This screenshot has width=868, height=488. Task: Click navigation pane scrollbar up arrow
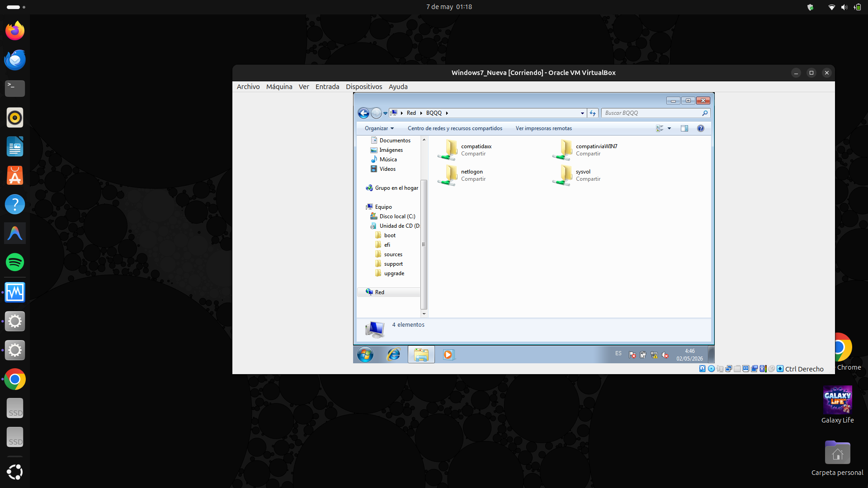pos(424,140)
